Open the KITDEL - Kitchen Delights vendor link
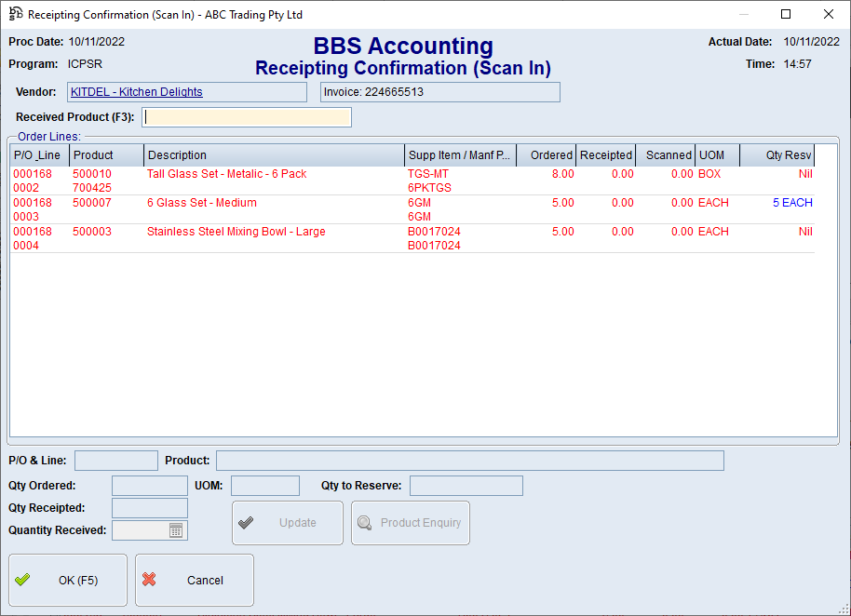851x616 pixels. (x=136, y=92)
